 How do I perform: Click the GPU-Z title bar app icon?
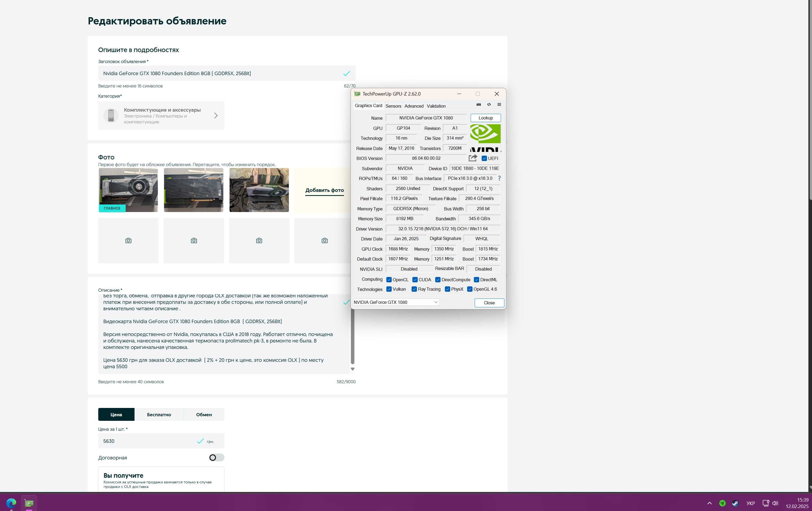(x=357, y=94)
